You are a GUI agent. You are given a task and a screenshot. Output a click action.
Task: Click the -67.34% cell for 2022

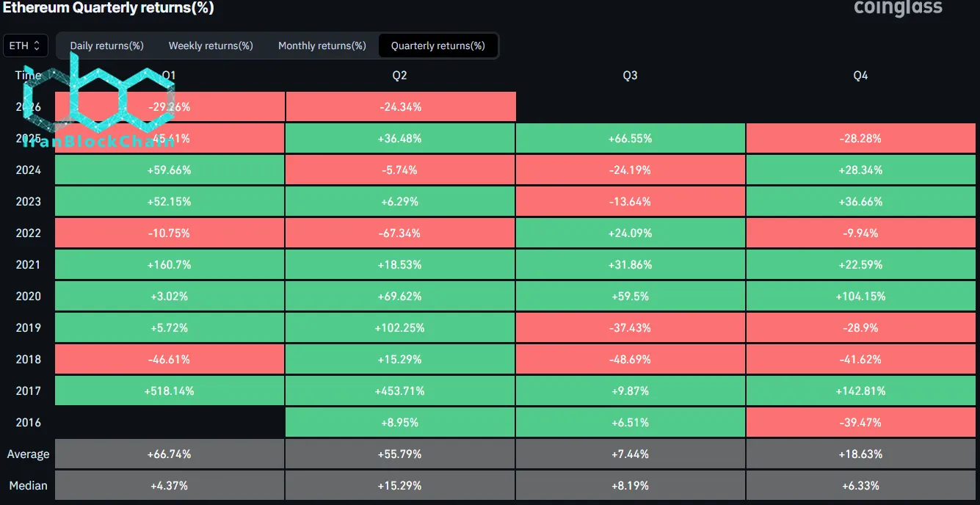tap(401, 233)
